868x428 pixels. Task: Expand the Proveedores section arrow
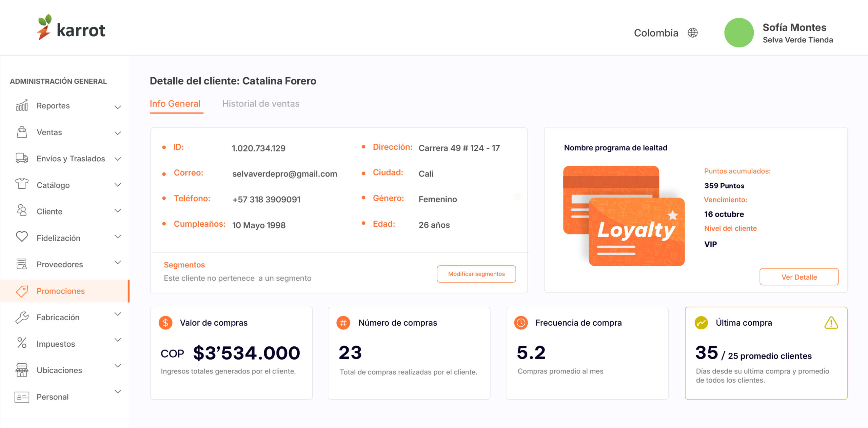point(118,263)
